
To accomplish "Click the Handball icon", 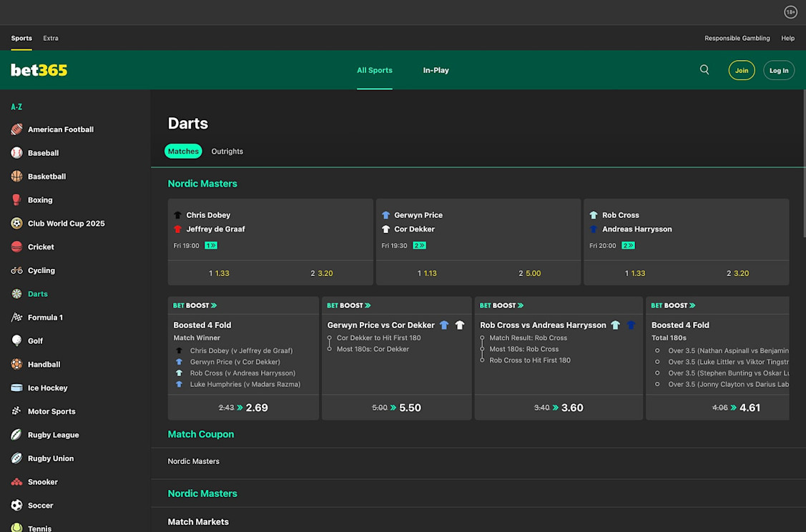I will click(x=16, y=365).
